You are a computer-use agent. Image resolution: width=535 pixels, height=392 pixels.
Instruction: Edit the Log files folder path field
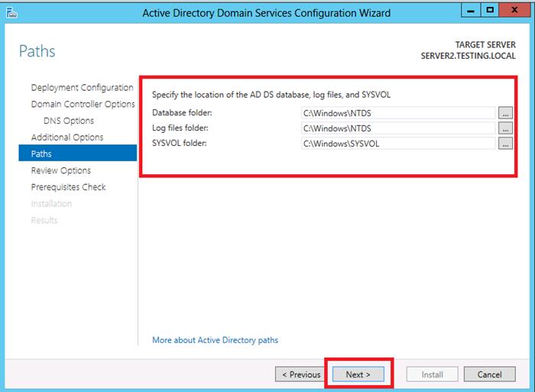click(x=398, y=128)
